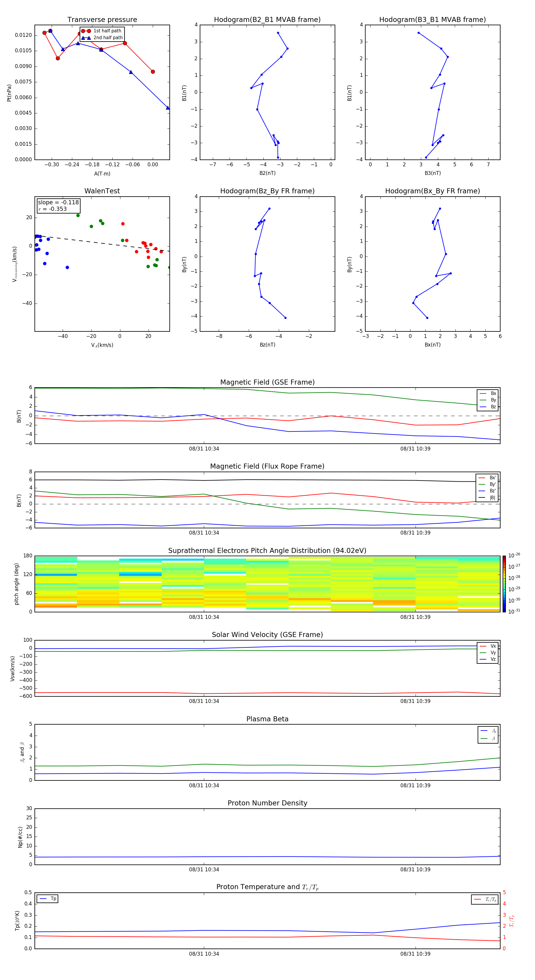Click '08/31 10:34' tick under Proton Number Density
535x980 pixels.
[x=204, y=870]
